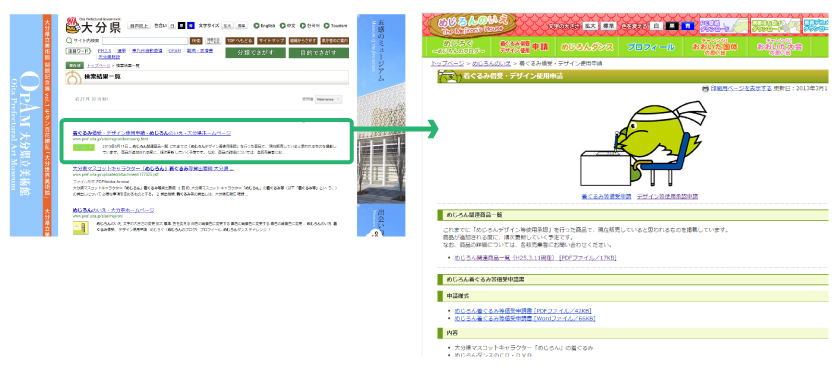Screen dimensions: 840x390
Task: Select 黒 color button on Mejiron page
Action: (x=673, y=25)
